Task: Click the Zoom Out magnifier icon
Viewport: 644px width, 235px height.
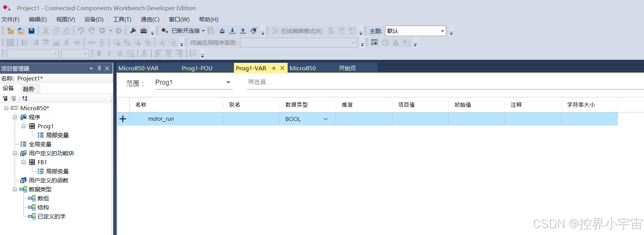Action: [x=173, y=42]
